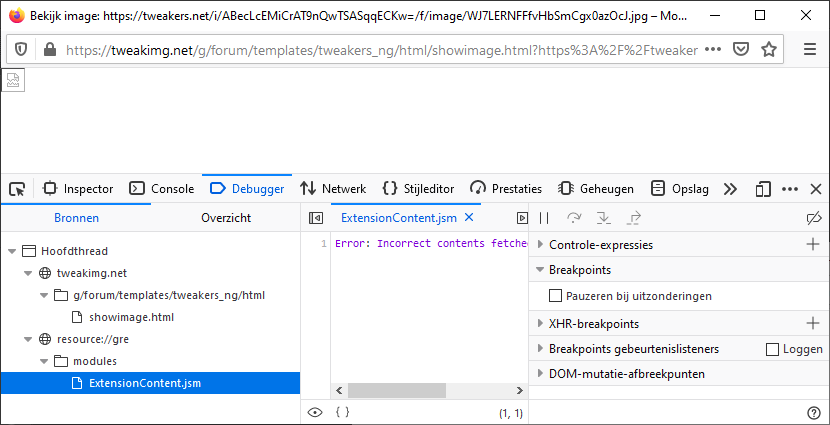Viewport: 830px width, 425px height.
Task: Toggle deactivate breakpoints icon
Action: pyautogui.click(x=813, y=218)
